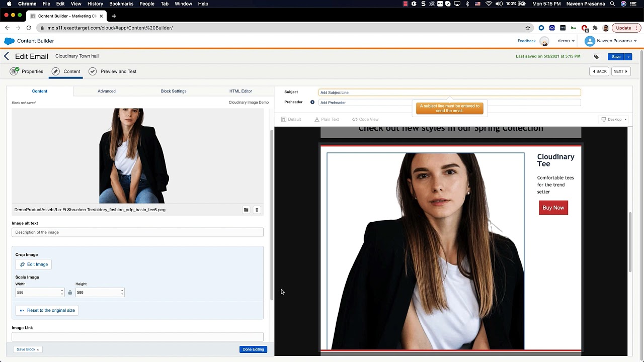Open the Naveen Prasanna user menu

click(x=611, y=41)
